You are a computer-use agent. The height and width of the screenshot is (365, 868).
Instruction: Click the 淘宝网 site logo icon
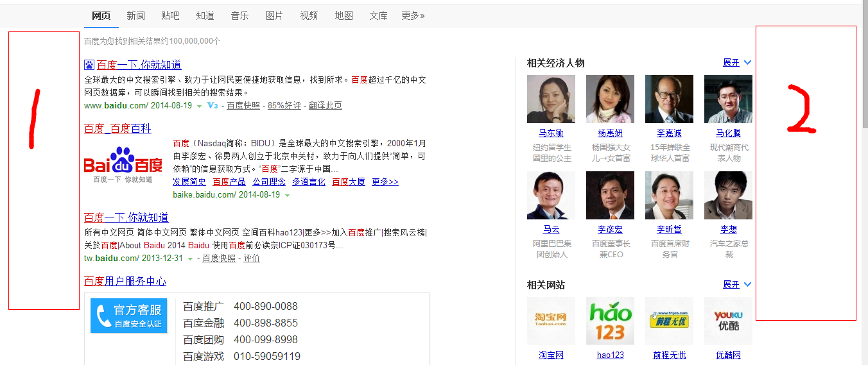click(551, 321)
